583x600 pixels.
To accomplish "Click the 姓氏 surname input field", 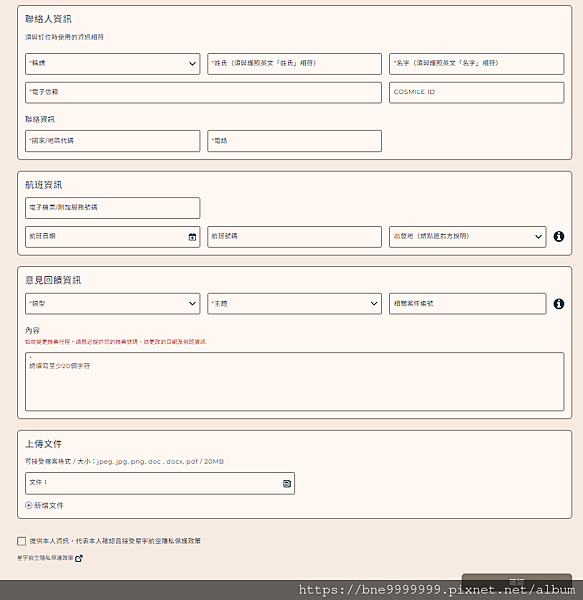I will pyautogui.click(x=294, y=64).
